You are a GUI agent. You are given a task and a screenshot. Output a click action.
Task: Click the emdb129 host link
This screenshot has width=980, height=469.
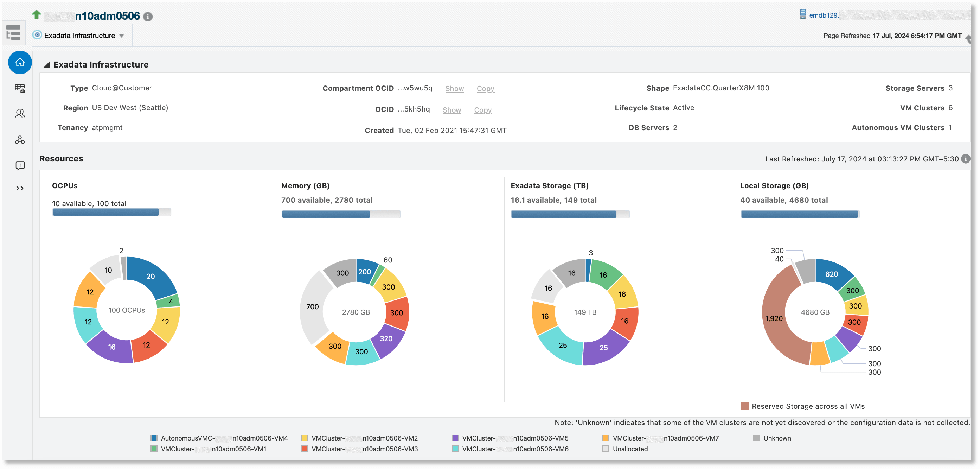pos(823,15)
